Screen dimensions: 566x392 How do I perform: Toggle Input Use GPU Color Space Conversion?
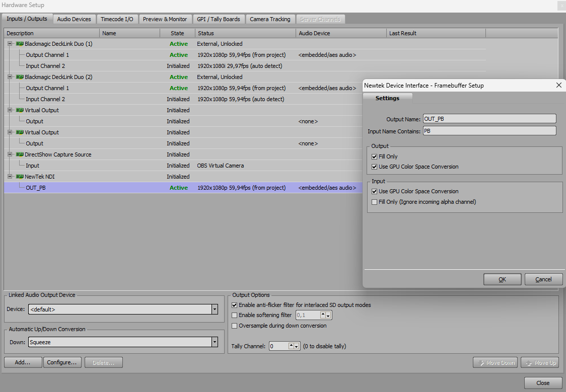pyautogui.click(x=374, y=192)
